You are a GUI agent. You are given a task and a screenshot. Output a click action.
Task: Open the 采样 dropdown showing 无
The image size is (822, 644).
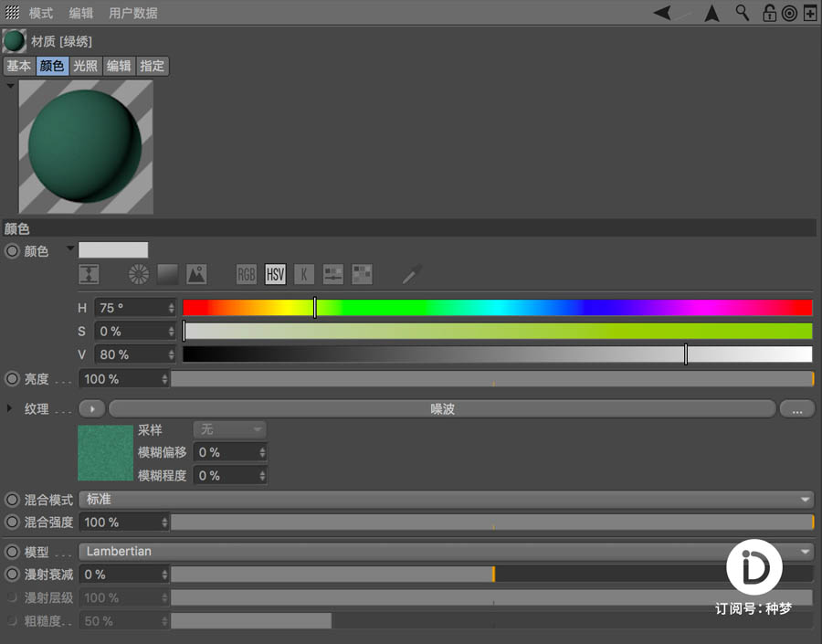(229, 429)
